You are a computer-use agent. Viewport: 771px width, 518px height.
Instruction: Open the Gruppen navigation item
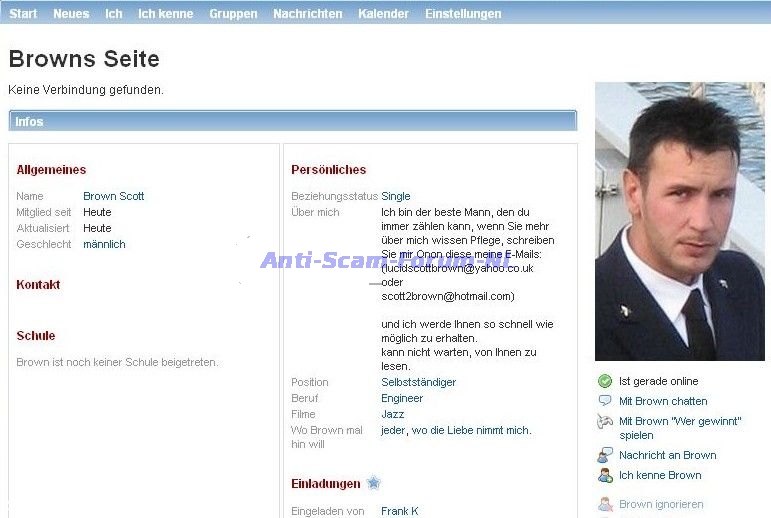(233, 14)
